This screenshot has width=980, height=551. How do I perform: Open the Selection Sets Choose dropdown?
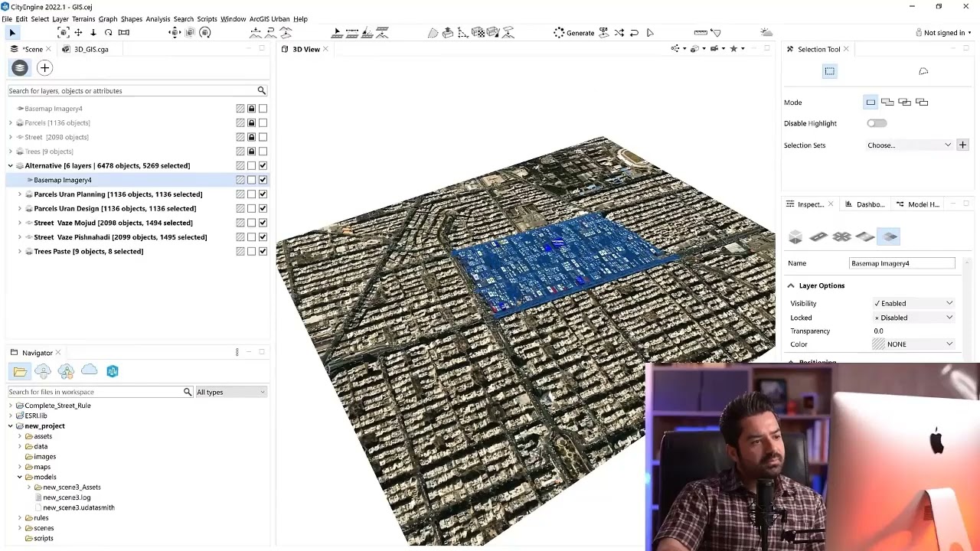[909, 145]
